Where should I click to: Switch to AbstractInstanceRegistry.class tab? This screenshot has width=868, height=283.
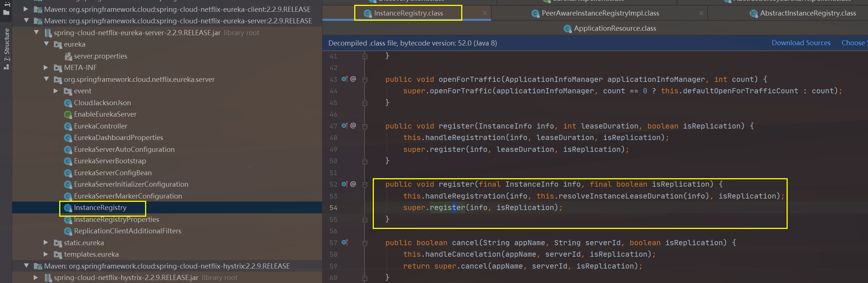[808, 13]
